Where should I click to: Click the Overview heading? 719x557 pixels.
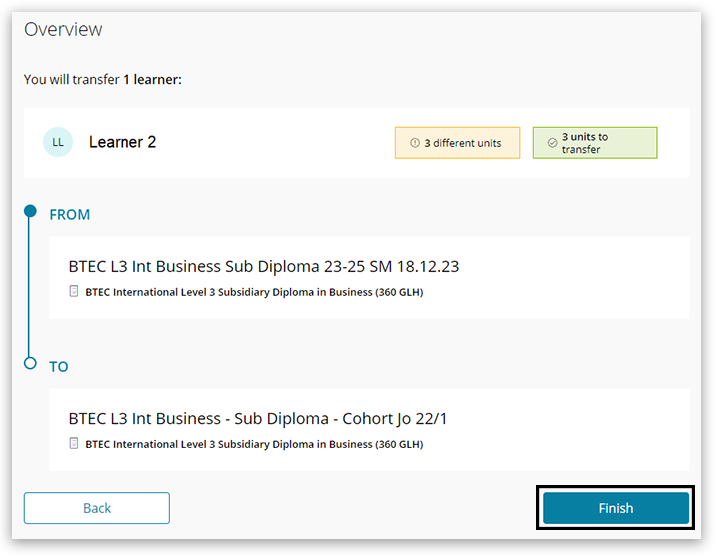coord(63,30)
